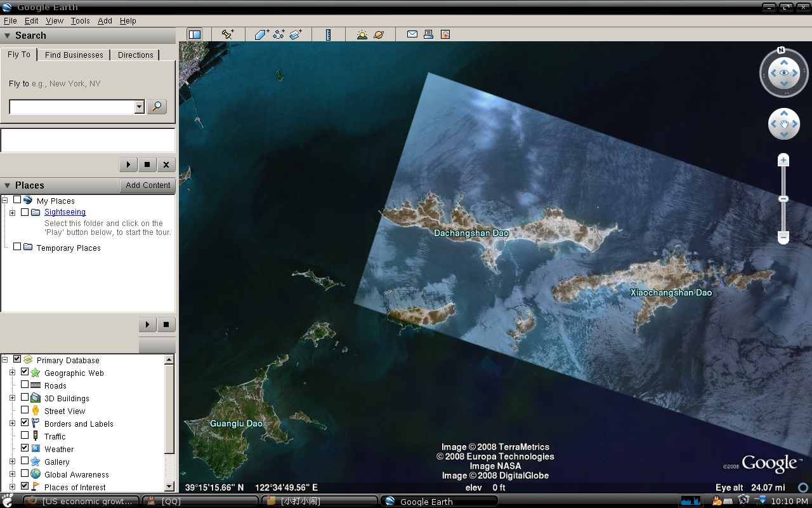Click the zoom slider handle
Screen dimensions: 812x508
(x=783, y=199)
